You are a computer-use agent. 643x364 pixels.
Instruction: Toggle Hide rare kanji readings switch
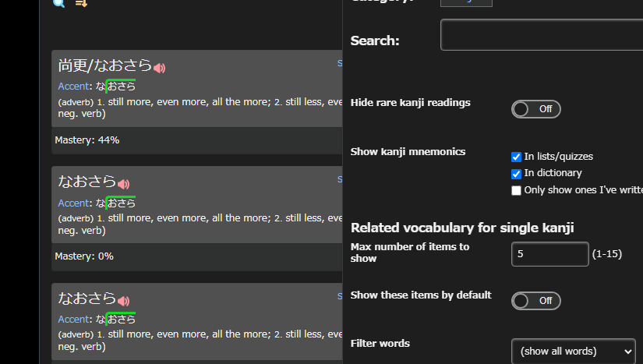click(x=535, y=109)
